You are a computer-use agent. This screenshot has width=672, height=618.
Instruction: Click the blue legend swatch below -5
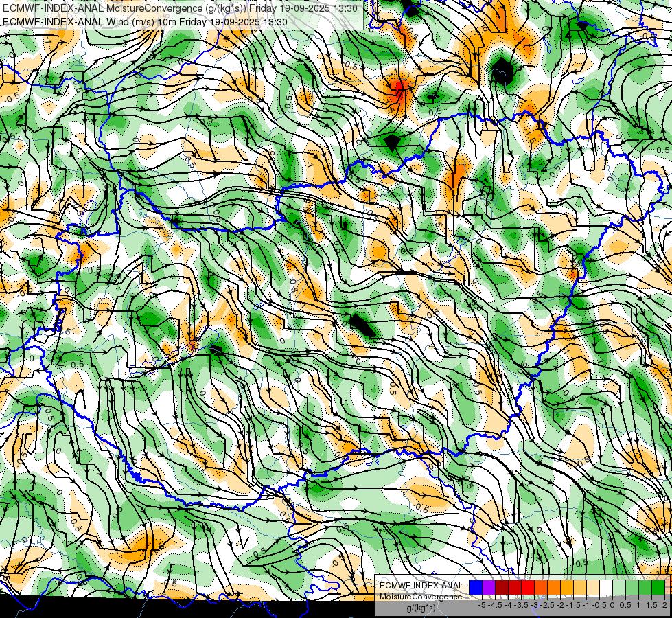[476, 587]
